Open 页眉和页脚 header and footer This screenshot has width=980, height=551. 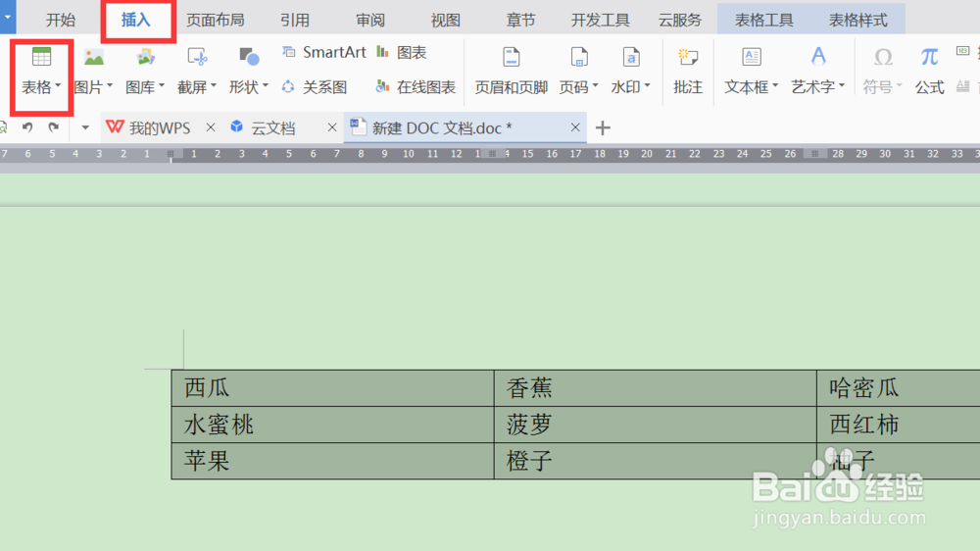[x=512, y=70]
